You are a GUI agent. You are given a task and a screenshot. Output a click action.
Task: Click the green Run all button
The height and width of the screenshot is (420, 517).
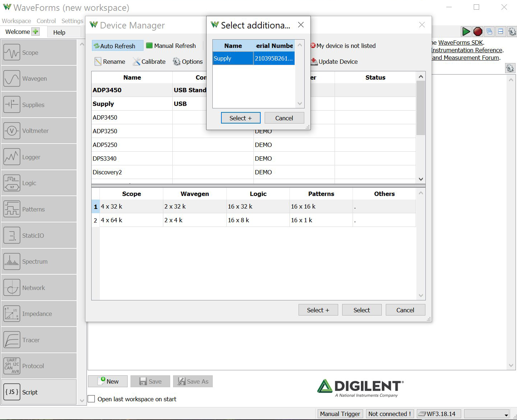pyautogui.click(x=466, y=32)
